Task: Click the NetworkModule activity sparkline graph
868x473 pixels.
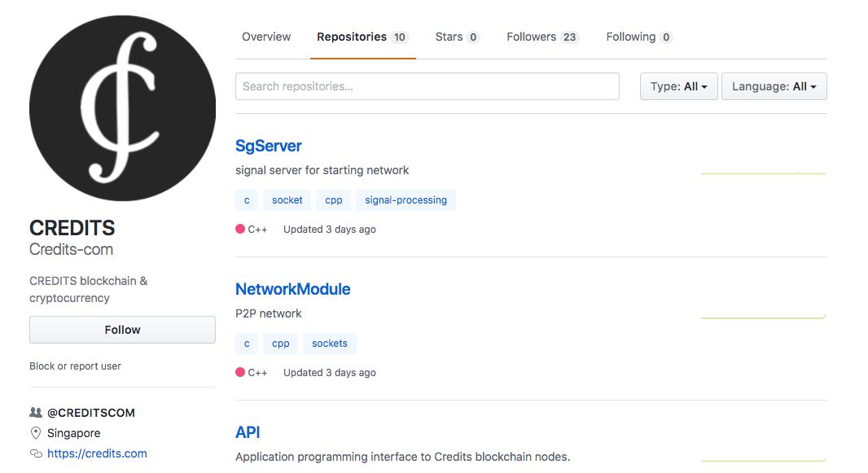Action: coord(763,317)
